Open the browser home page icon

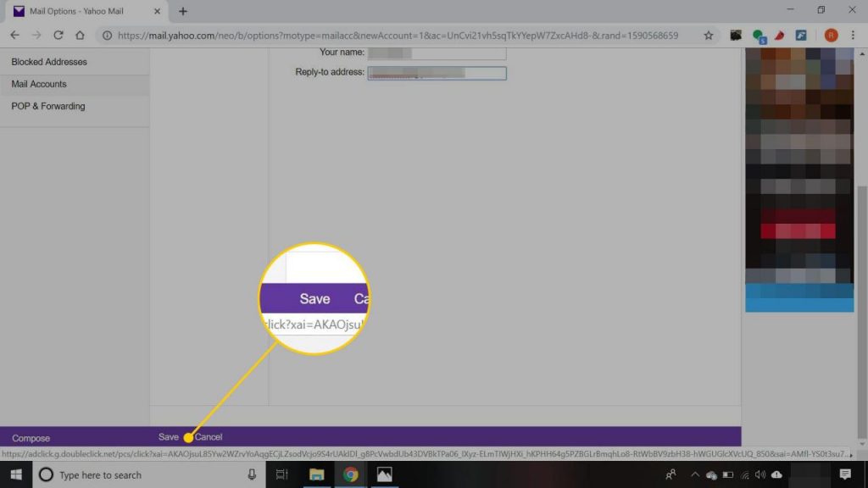(x=80, y=35)
